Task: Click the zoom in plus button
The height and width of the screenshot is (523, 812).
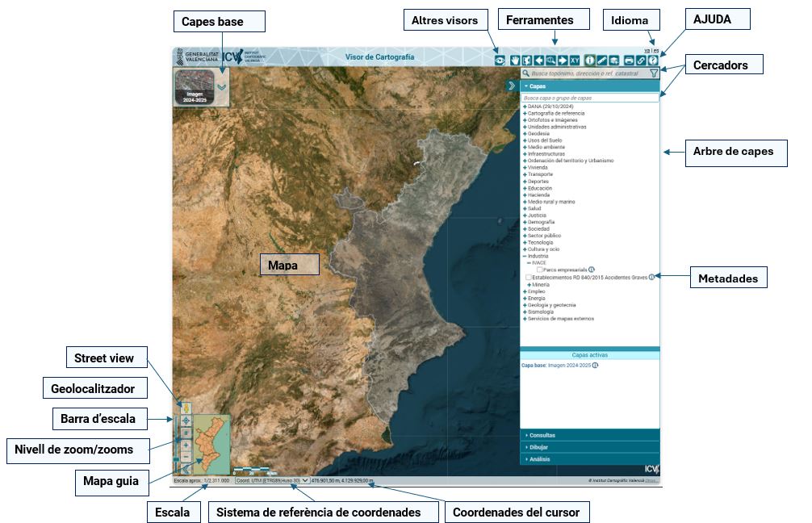Action: pyautogui.click(x=186, y=445)
